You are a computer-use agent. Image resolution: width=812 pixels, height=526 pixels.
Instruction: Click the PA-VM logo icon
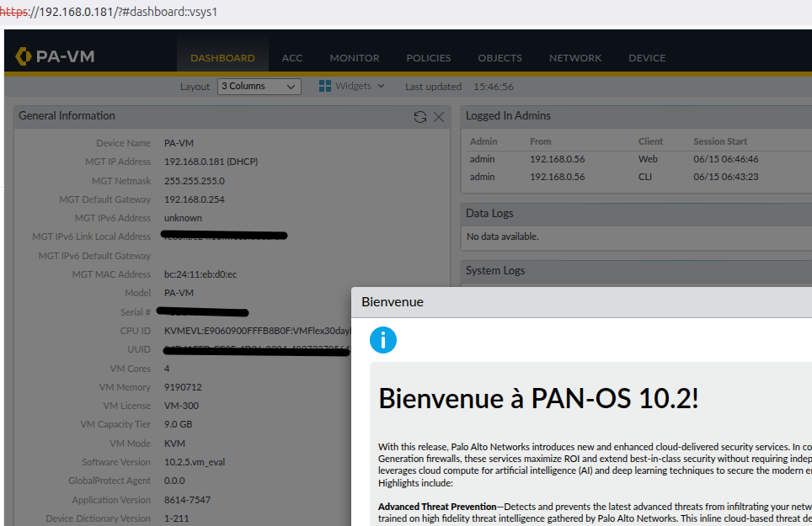pos(24,56)
